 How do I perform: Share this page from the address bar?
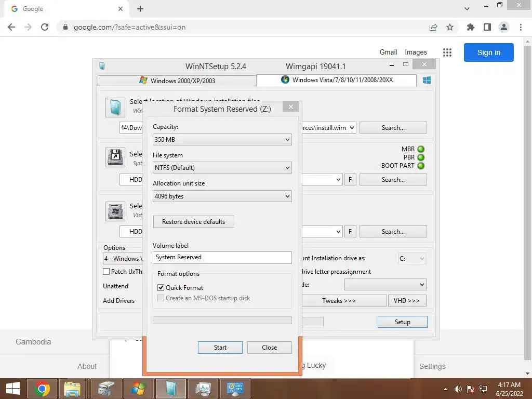coord(433,27)
